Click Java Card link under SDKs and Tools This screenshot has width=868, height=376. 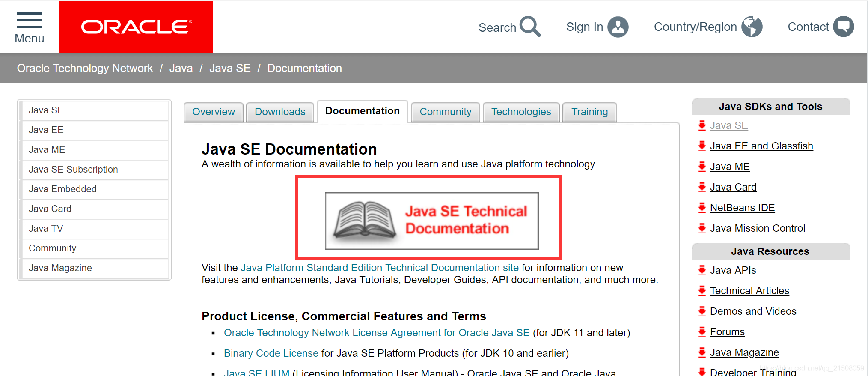tap(733, 187)
